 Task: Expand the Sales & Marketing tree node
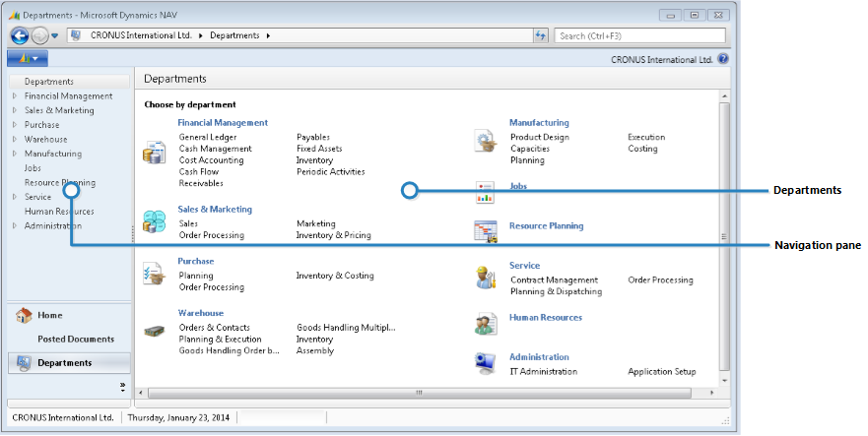[14, 111]
